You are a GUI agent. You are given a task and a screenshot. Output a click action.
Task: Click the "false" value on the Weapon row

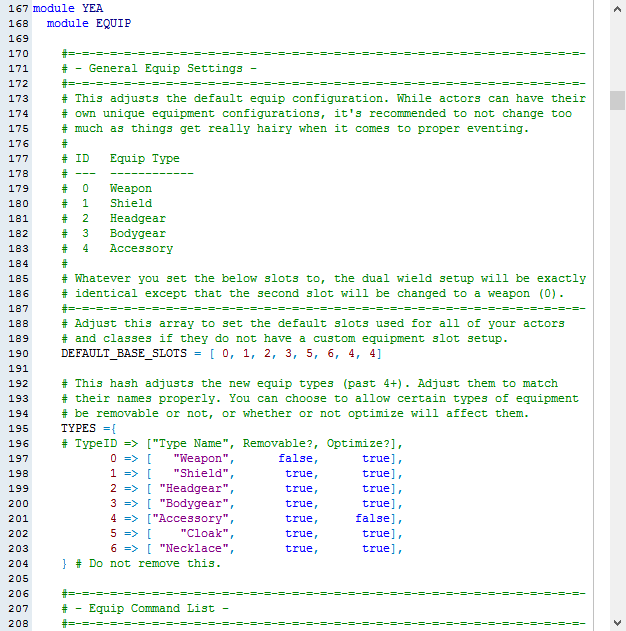pyautogui.click(x=296, y=458)
